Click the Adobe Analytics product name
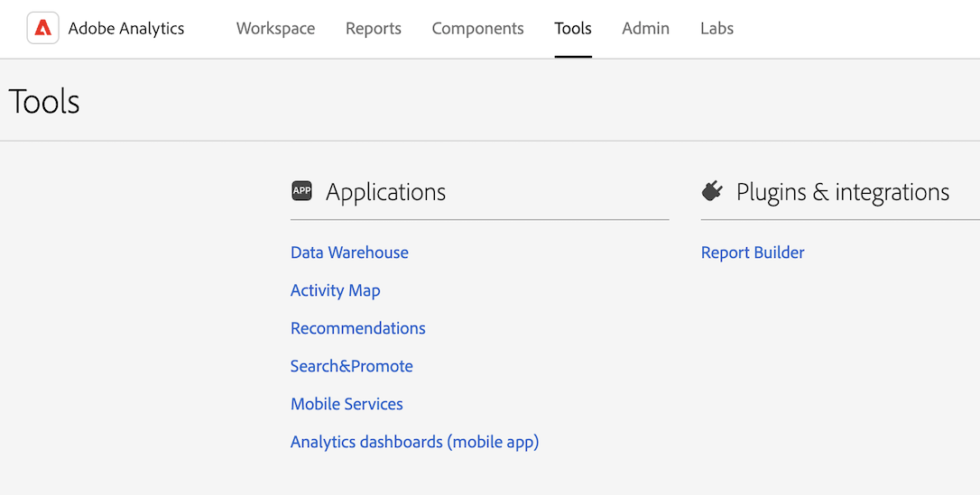The height and width of the screenshot is (495, 980). pos(126,29)
